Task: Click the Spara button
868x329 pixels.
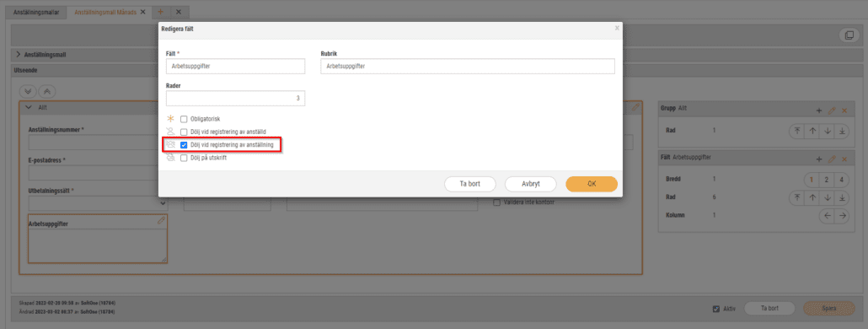Action: tap(828, 309)
